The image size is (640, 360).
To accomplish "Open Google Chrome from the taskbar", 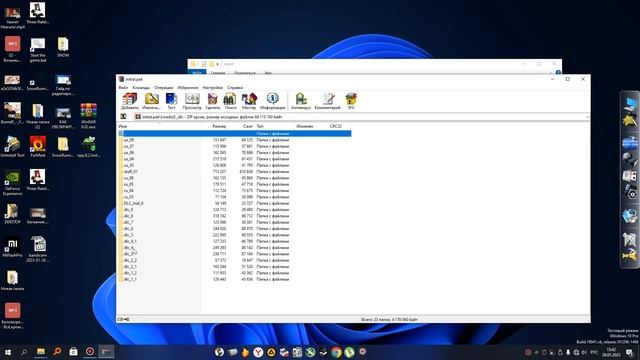I will (336, 352).
